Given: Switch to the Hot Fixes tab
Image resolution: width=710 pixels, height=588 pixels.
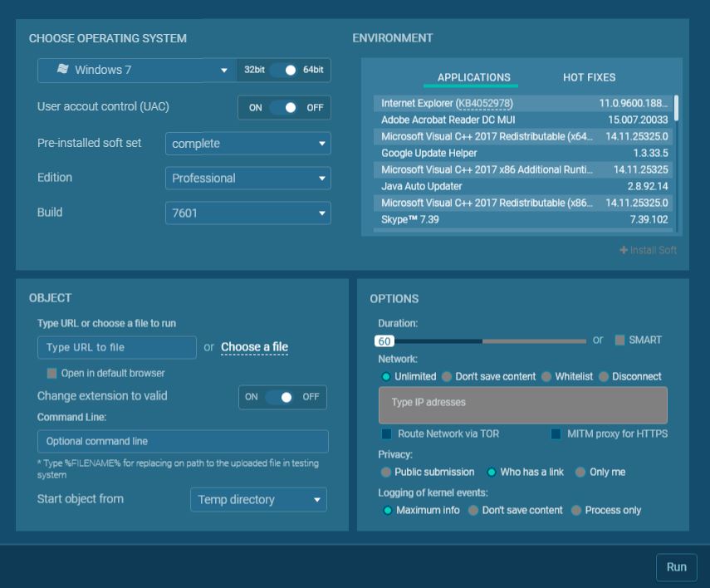Looking at the screenshot, I should 589,77.
